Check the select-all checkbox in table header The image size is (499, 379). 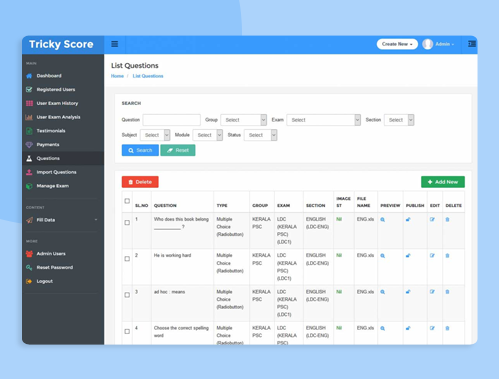coord(127,201)
